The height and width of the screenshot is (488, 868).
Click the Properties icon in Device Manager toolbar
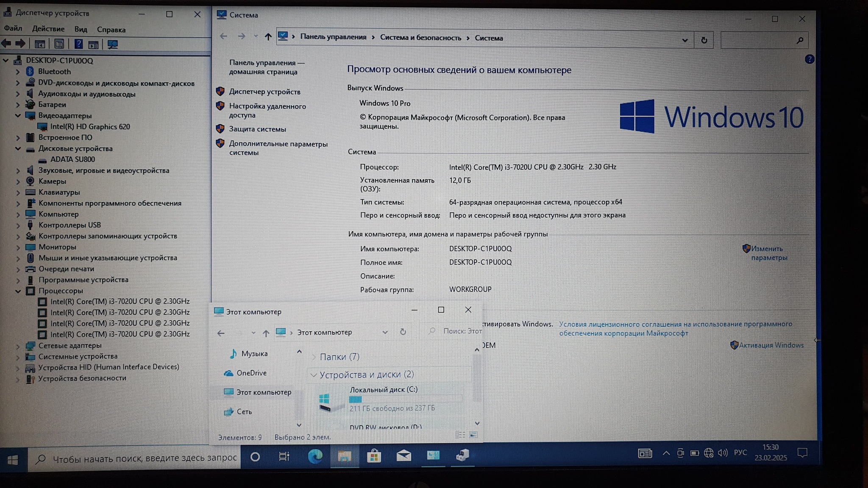pyautogui.click(x=59, y=44)
